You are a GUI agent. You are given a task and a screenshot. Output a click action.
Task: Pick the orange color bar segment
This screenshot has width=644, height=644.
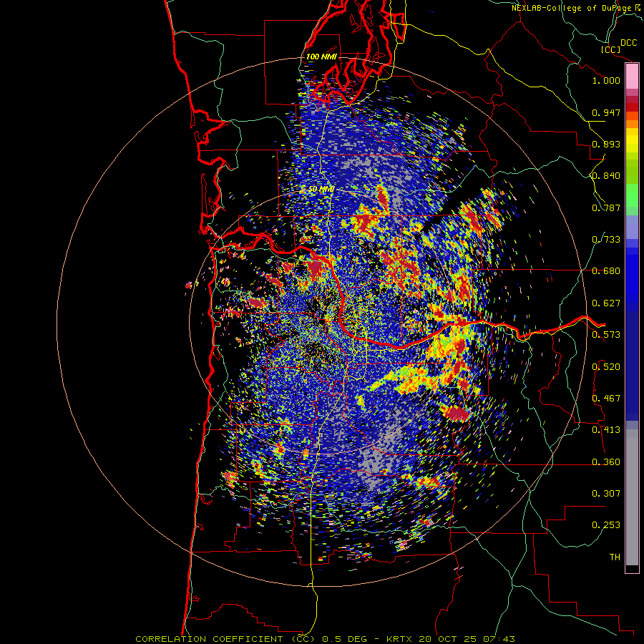click(632, 124)
